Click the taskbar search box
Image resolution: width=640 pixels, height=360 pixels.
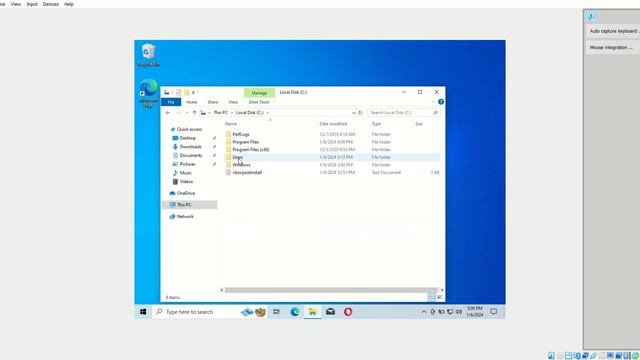(210, 312)
